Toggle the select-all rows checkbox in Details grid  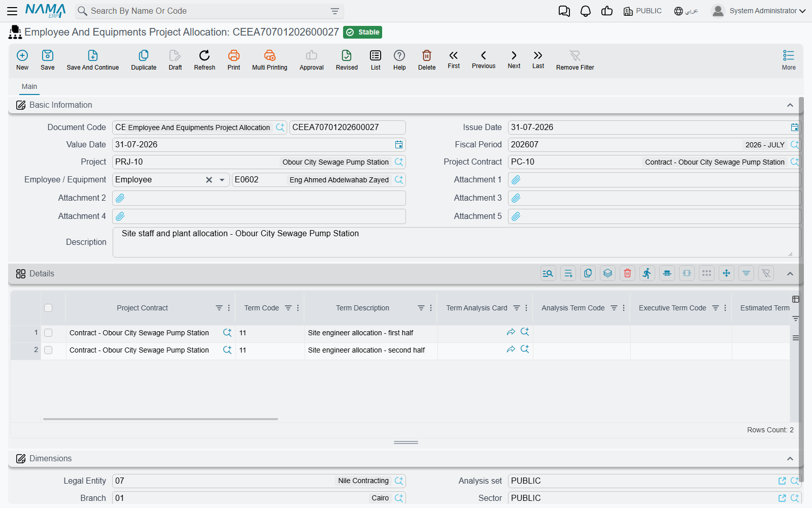tap(48, 308)
